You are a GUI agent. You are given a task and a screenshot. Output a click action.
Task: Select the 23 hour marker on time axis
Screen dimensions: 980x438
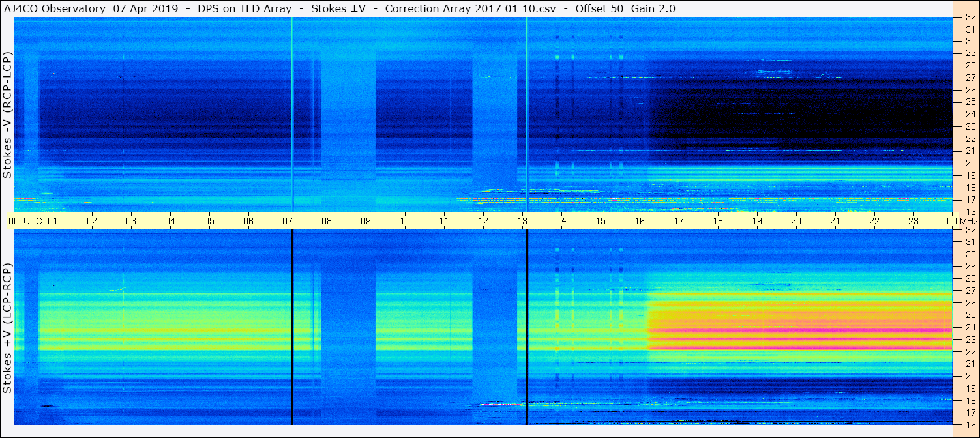tap(913, 221)
